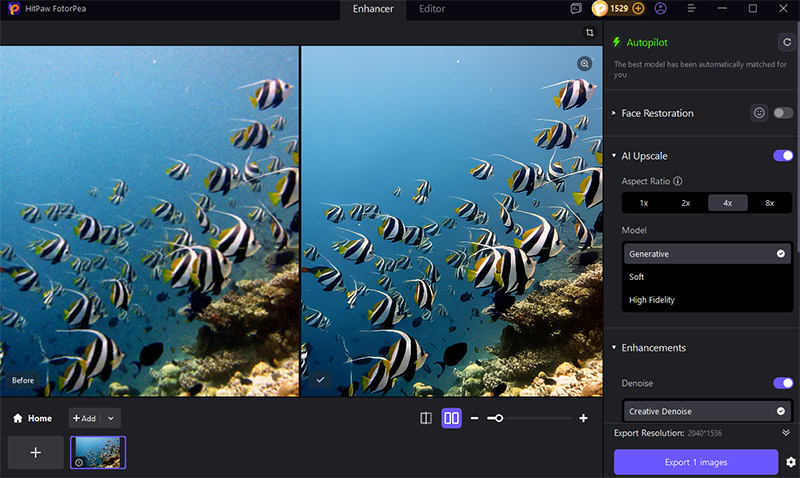
Task: Zoom out with the minus icon
Action: 474,418
